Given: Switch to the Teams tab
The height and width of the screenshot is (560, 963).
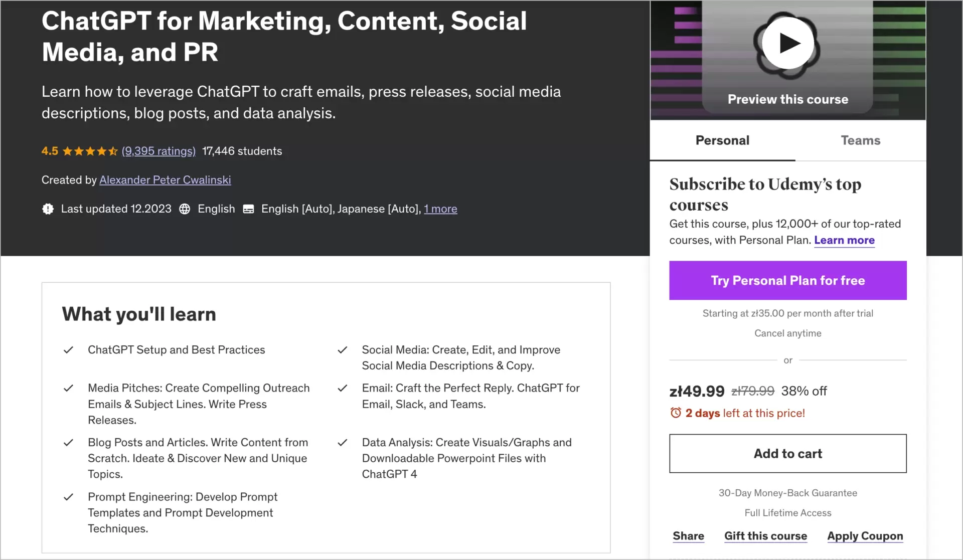Looking at the screenshot, I should [861, 140].
